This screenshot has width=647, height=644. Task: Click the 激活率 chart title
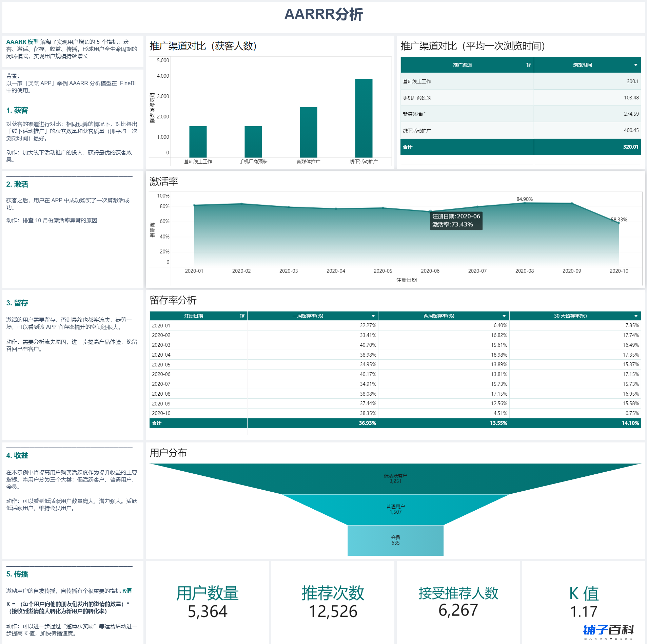(164, 182)
